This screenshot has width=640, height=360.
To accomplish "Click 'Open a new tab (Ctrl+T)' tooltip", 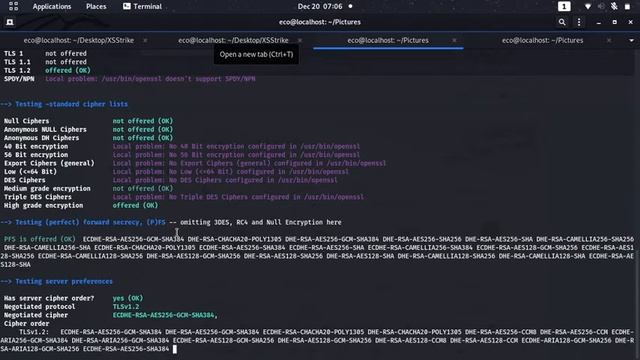I will pos(256,55).
